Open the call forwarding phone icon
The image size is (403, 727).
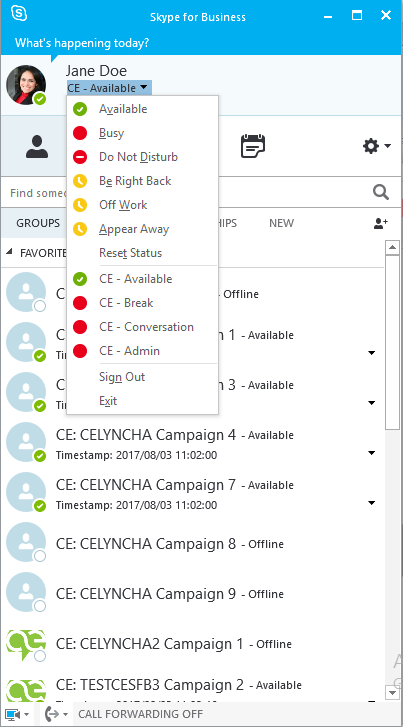[x=52, y=714]
